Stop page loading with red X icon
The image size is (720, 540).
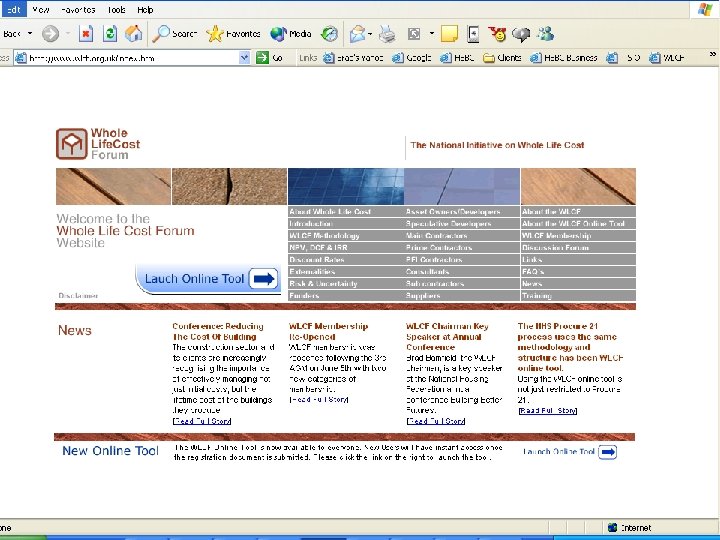point(85,34)
